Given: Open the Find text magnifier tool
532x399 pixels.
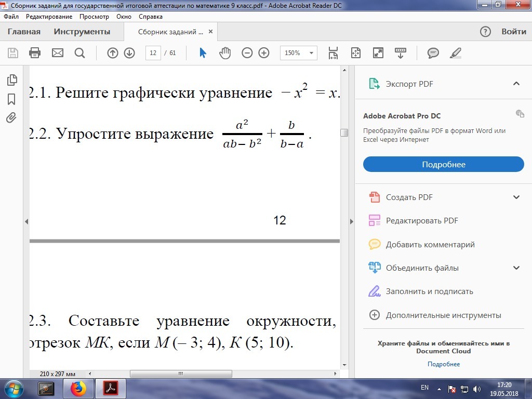Looking at the screenshot, I should point(79,53).
